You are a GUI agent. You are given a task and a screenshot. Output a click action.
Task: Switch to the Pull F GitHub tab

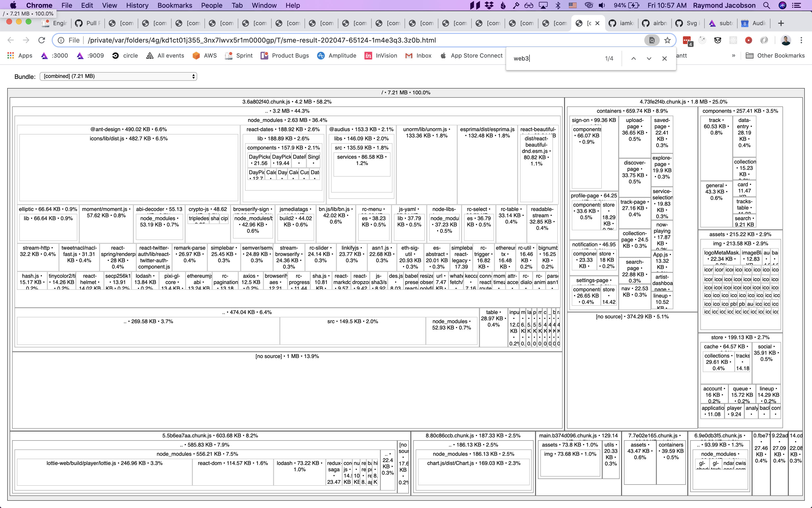point(88,23)
